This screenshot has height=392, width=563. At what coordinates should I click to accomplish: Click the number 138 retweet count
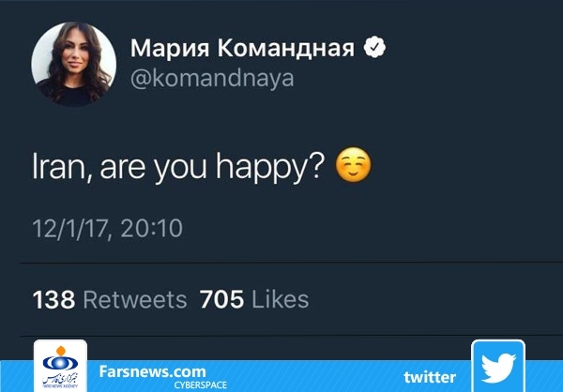pyautogui.click(x=53, y=300)
